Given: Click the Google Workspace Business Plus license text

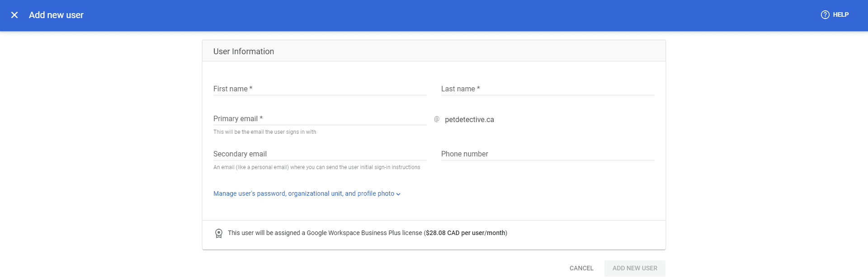Looking at the screenshot, I should [364, 233].
